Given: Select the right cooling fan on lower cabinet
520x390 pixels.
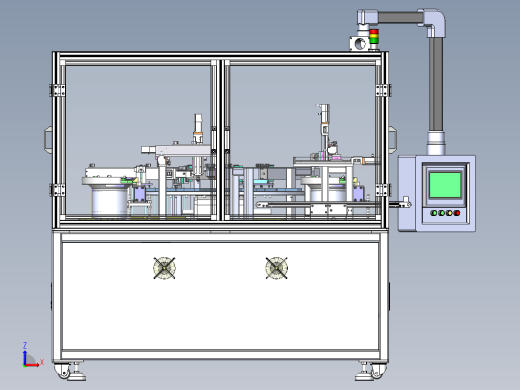Looking at the screenshot, I should coord(276,268).
